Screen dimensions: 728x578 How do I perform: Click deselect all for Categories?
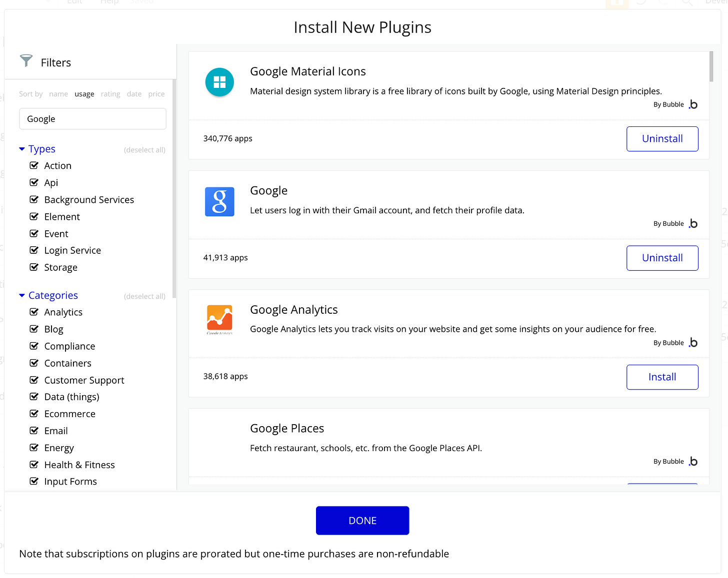click(x=144, y=296)
